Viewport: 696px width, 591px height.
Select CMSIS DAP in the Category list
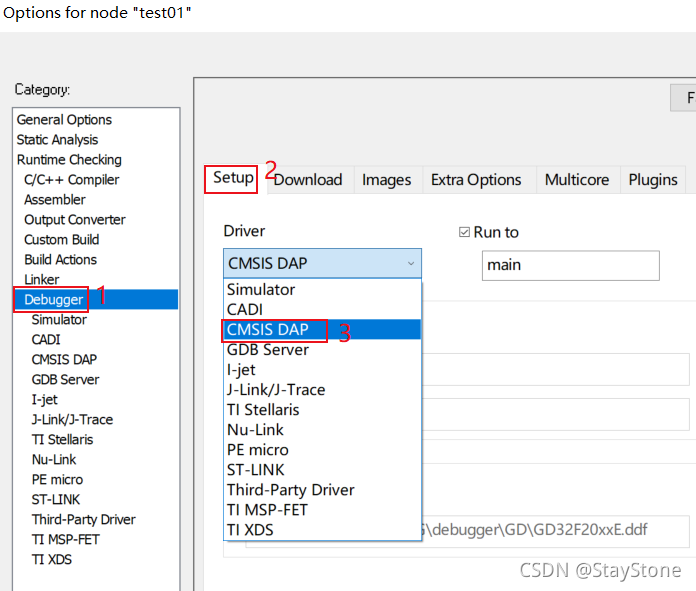64,360
